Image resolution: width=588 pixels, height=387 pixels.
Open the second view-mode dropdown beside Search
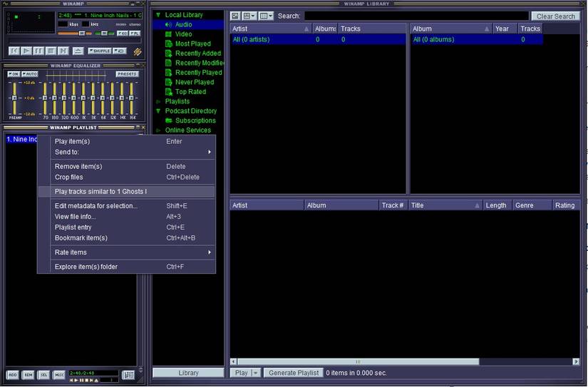[x=249, y=16]
